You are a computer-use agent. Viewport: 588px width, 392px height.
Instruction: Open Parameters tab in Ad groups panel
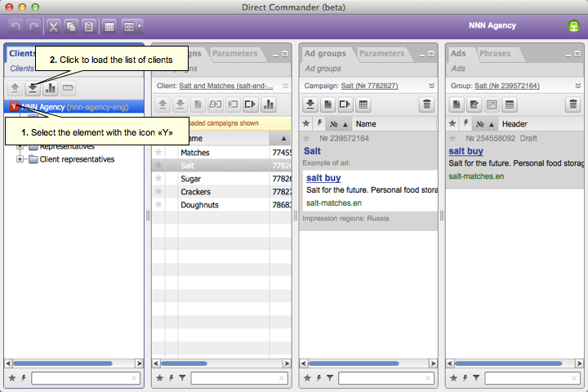tap(381, 54)
